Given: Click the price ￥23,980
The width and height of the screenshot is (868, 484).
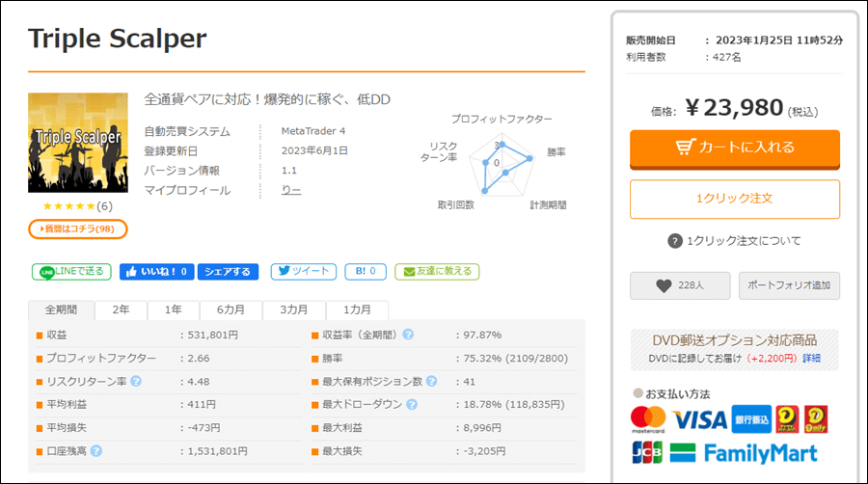Looking at the screenshot, I should 735,108.
